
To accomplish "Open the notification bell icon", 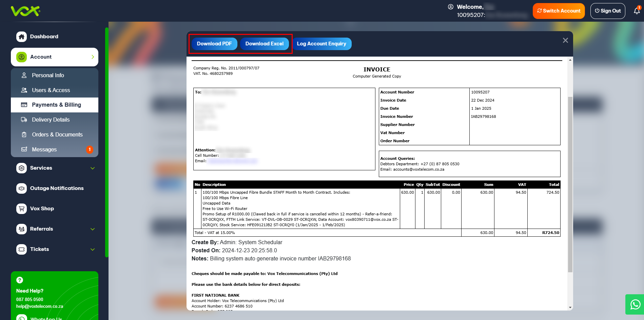I will (637, 11).
